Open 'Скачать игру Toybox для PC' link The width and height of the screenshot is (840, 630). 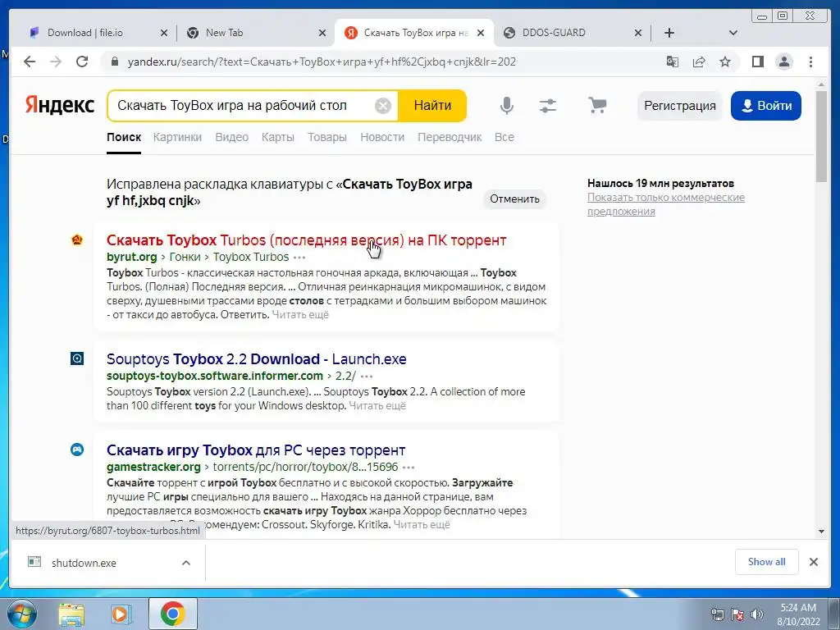tap(256, 450)
